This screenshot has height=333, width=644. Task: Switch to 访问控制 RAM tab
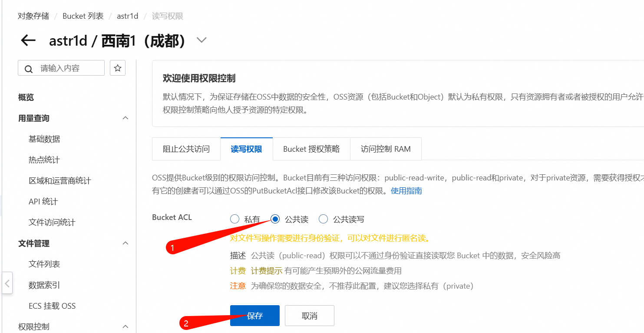[385, 149]
